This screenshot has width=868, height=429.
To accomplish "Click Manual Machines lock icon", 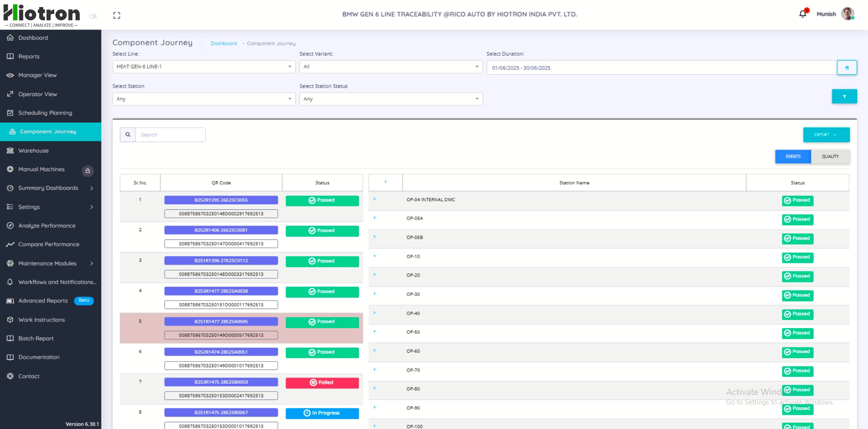I will coord(88,171).
